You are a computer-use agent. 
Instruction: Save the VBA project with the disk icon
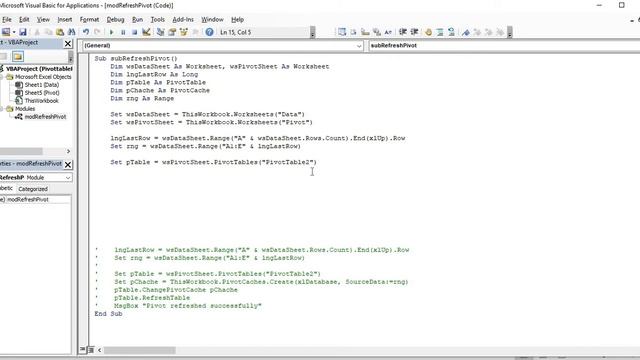point(23,32)
